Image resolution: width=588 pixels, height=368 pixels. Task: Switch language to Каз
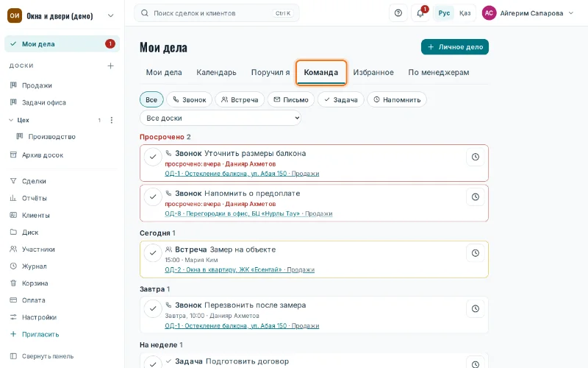click(x=465, y=13)
